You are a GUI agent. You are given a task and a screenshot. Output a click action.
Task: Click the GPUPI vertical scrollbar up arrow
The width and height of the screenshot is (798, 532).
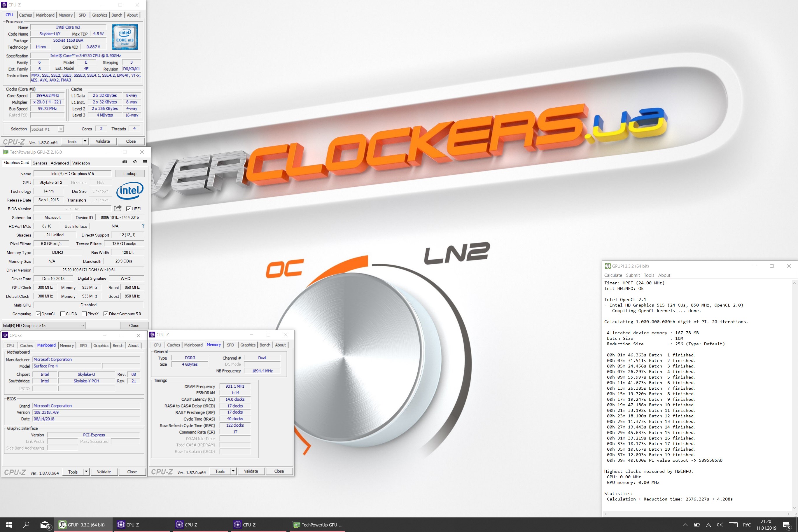[x=794, y=282]
